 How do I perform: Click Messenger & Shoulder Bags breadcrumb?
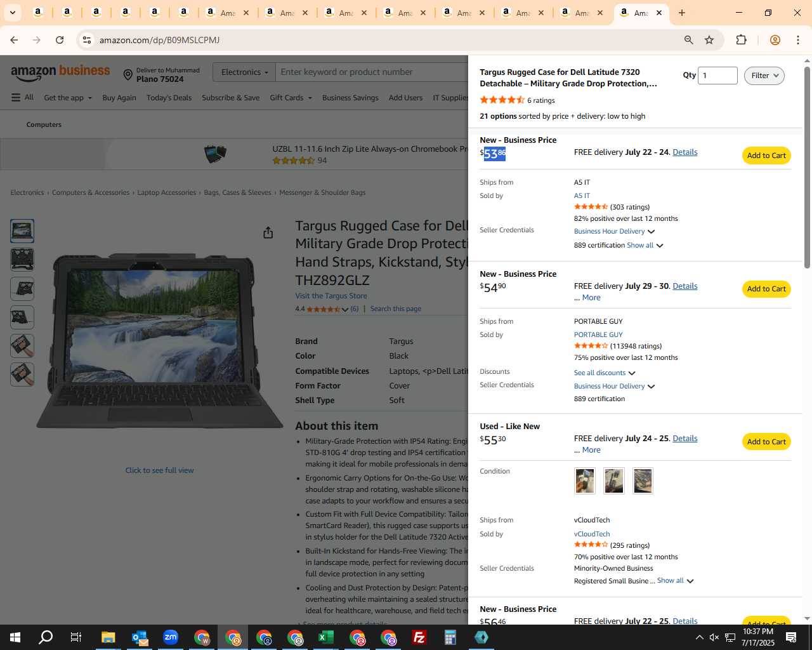point(322,192)
